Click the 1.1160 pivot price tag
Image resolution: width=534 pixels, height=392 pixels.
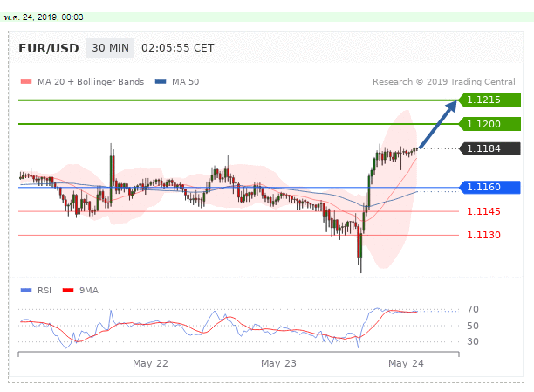(x=489, y=187)
